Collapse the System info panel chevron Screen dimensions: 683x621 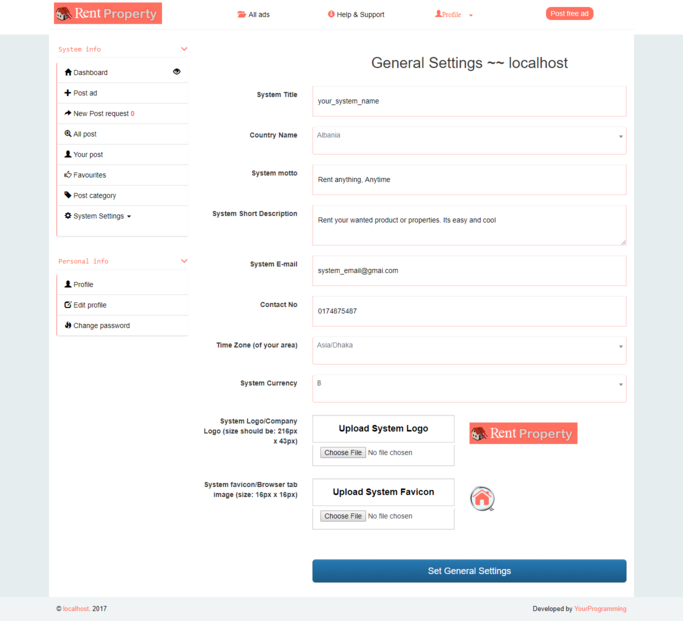tap(184, 49)
